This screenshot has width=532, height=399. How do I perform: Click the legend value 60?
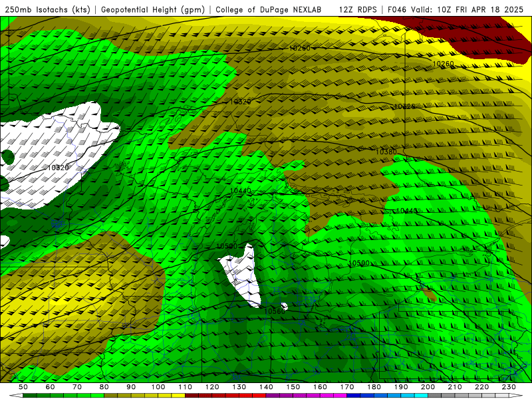tap(51, 387)
